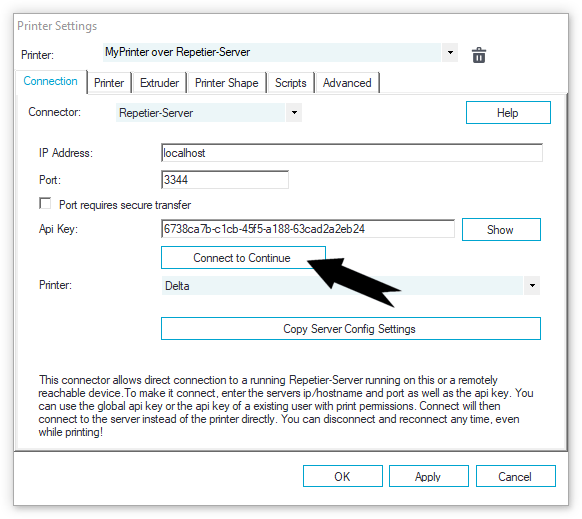Click Connect to Continue button
This screenshot has height=519, width=582.
[243, 258]
